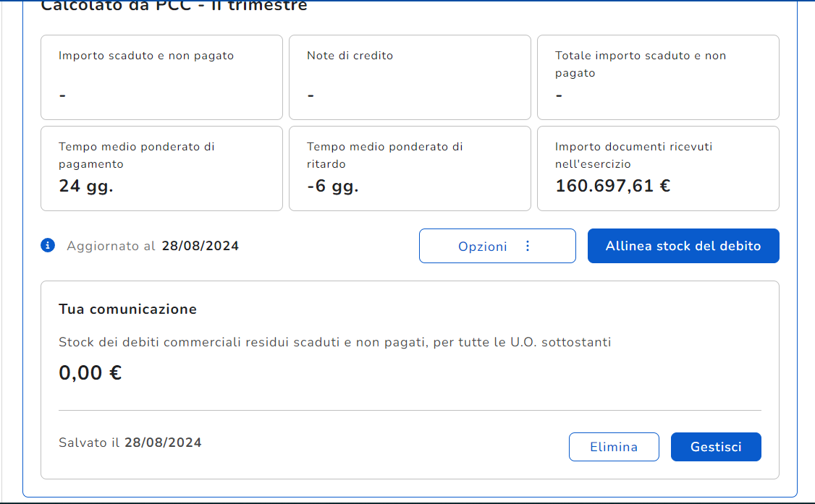Click the Tua comunicazione heading
Viewport: 815px width, 504px height.
pyautogui.click(x=127, y=309)
